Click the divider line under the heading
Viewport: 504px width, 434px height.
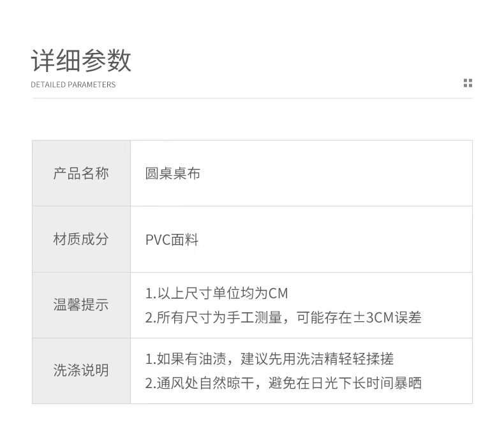[x=252, y=98]
